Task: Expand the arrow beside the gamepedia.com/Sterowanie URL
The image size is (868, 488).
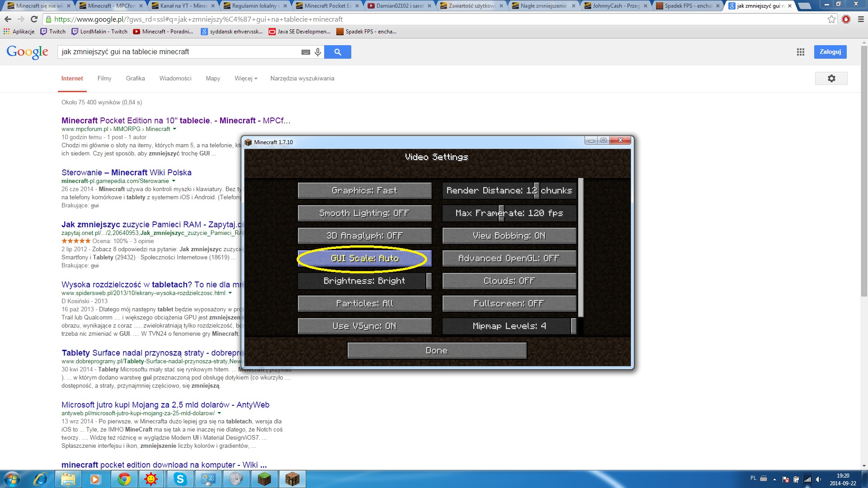Action: point(174,181)
